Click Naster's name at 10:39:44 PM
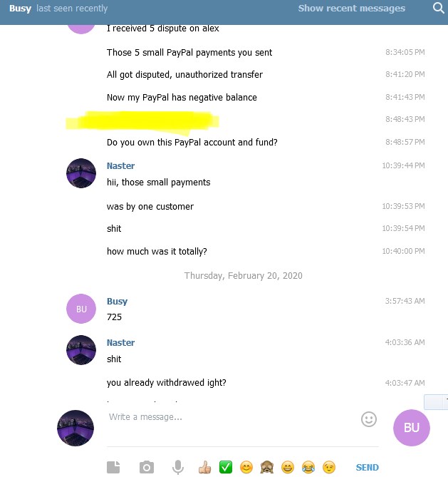This screenshot has height=477, width=448. 120,166
